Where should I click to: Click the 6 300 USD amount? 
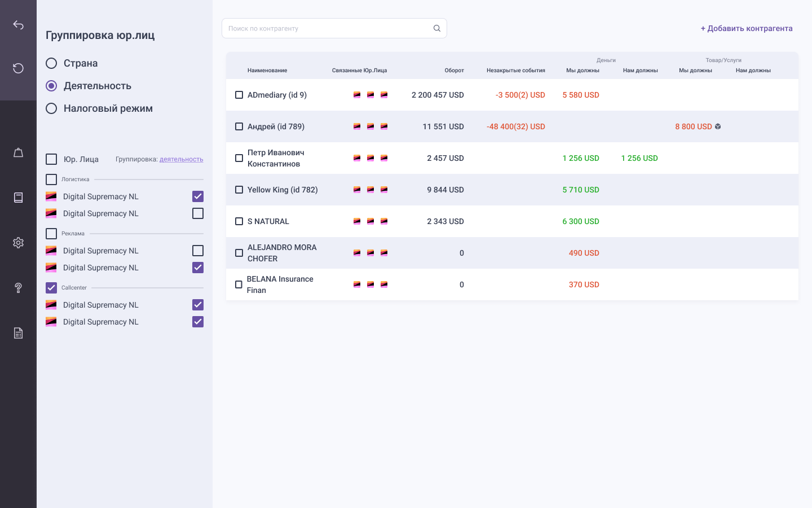[x=581, y=221]
